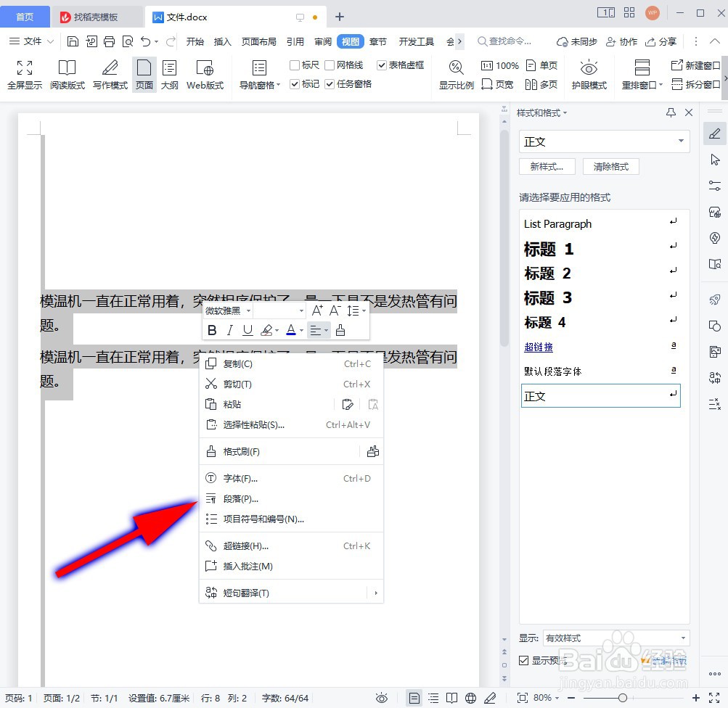Apply Underline from mini toolbar

[248, 330]
